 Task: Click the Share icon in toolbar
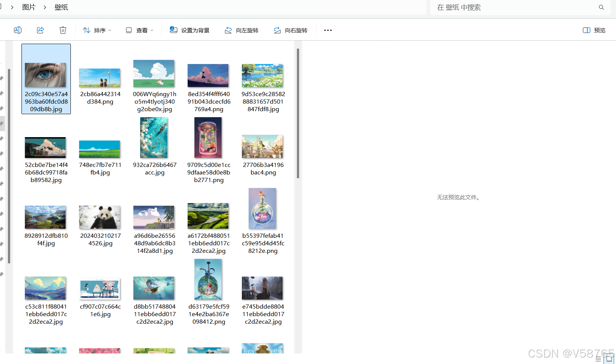coord(40,30)
